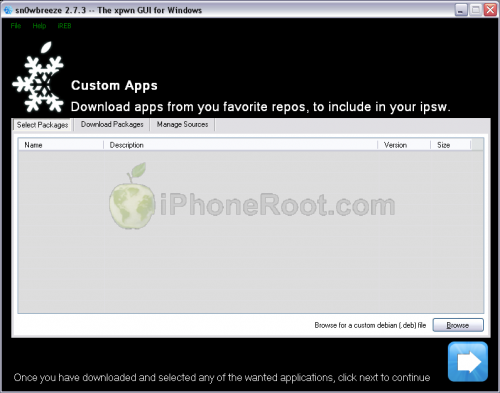500x393 pixels.
Task: Switch to the Download Packages tab
Action: 112,124
